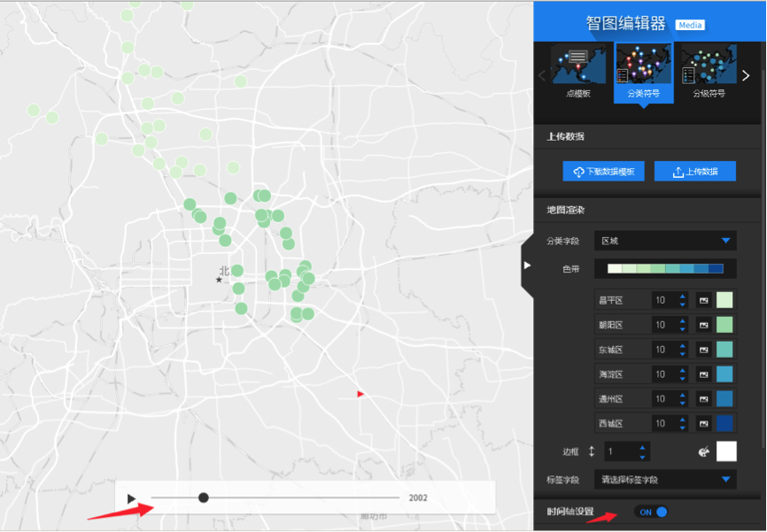Open image symbol picker for 昌平区
767x532 pixels.
point(703,300)
